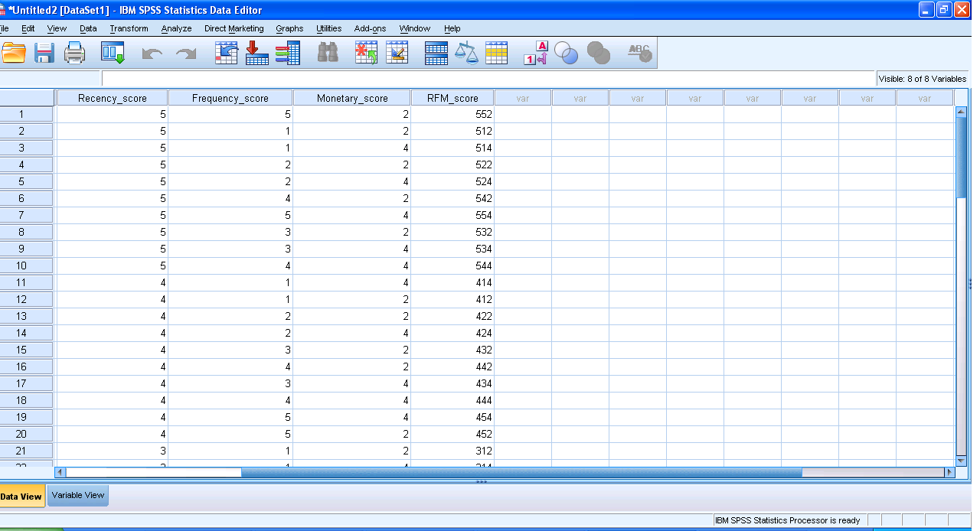Open the Direct Marketing menu
The height and width of the screenshot is (531, 980).
[234, 28]
